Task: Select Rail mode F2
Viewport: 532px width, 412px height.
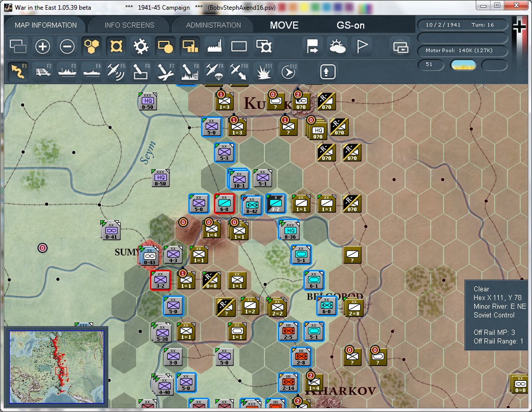Action: (x=43, y=71)
